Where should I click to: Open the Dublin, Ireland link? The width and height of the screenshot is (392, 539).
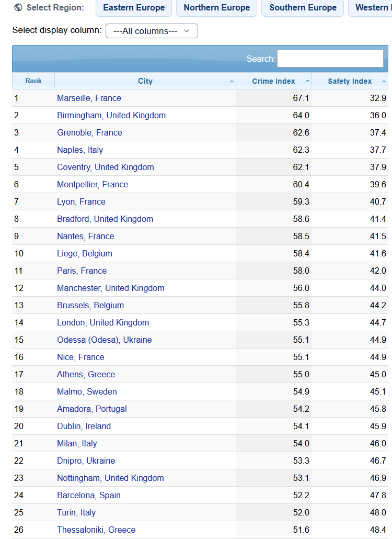pyautogui.click(x=84, y=426)
